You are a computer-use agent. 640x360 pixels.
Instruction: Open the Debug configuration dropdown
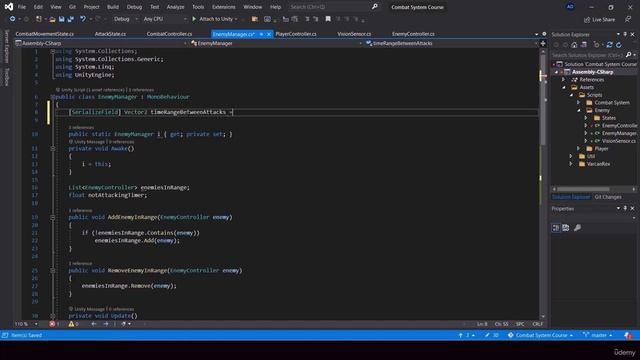(125, 19)
